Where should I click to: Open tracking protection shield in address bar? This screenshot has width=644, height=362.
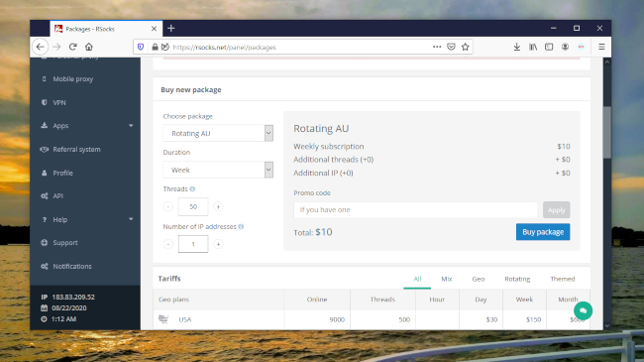pos(141,47)
